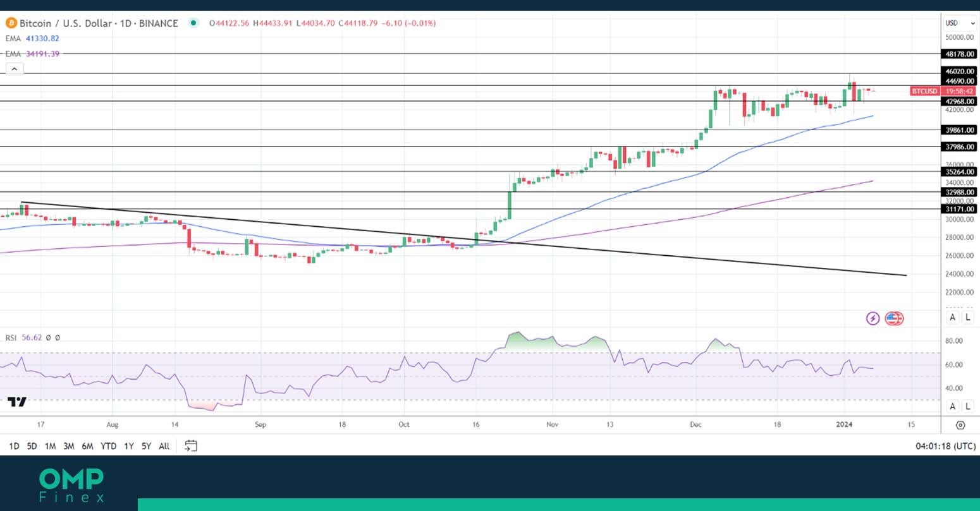The image size is (980, 511).
Task: Click the 31171.00 horizontal line price label
Action: point(960,209)
